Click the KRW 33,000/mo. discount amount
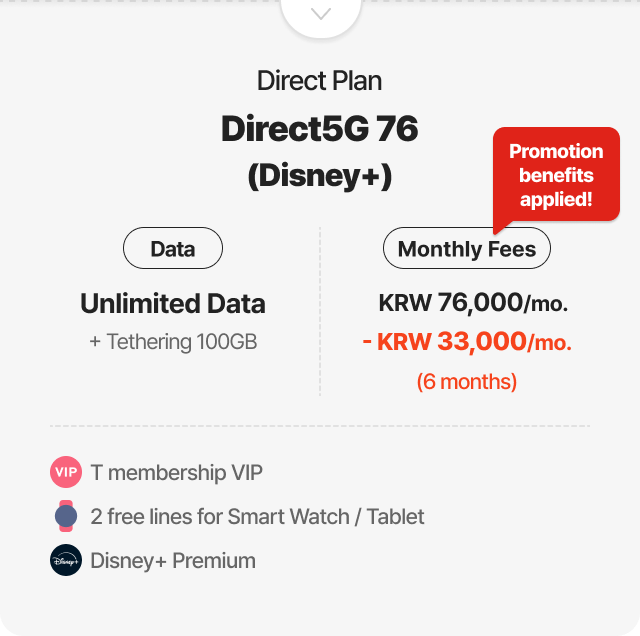640x636 pixels. [467, 342]
